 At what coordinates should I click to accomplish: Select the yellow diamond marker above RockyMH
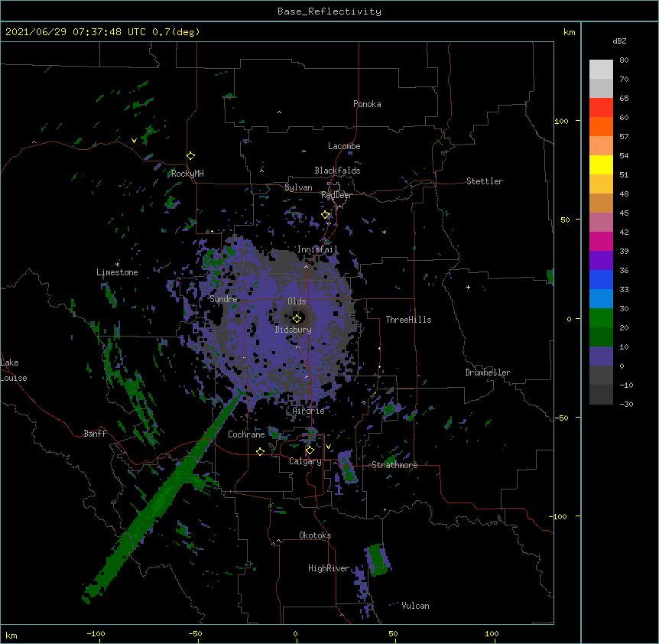[x=191, y=156]
